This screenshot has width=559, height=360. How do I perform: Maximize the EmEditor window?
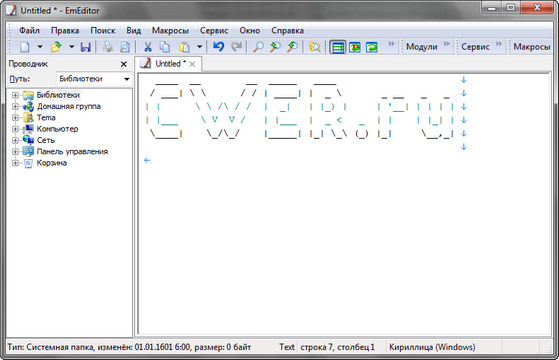click(x=511, y=7)
